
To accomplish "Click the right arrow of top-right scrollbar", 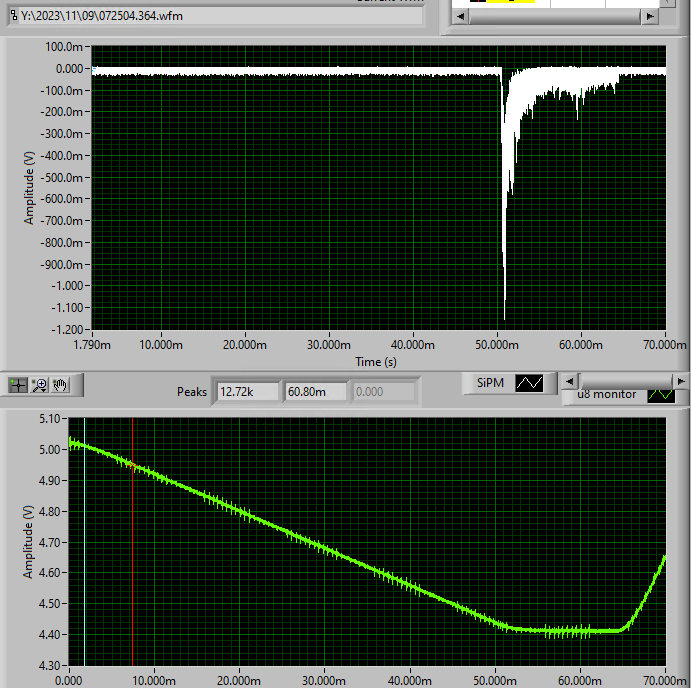I will [x=650, y=16].
